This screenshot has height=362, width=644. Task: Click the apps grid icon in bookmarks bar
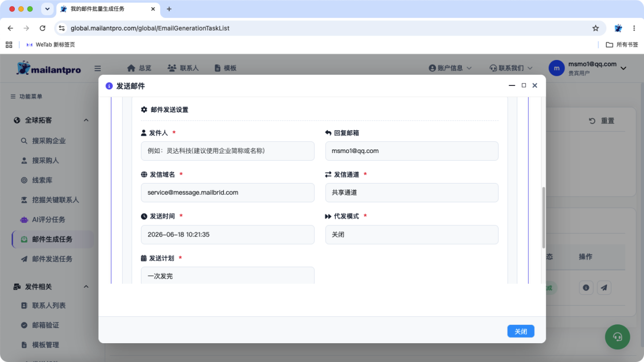(9, 45)
